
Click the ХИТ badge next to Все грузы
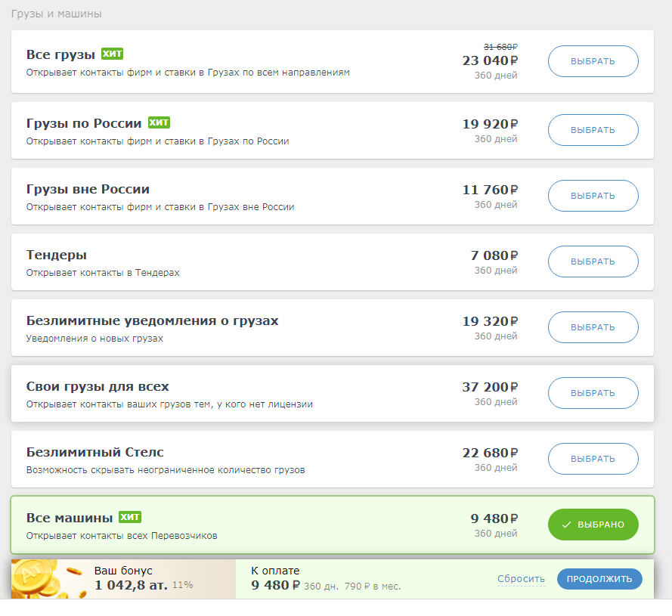(112, 54)
